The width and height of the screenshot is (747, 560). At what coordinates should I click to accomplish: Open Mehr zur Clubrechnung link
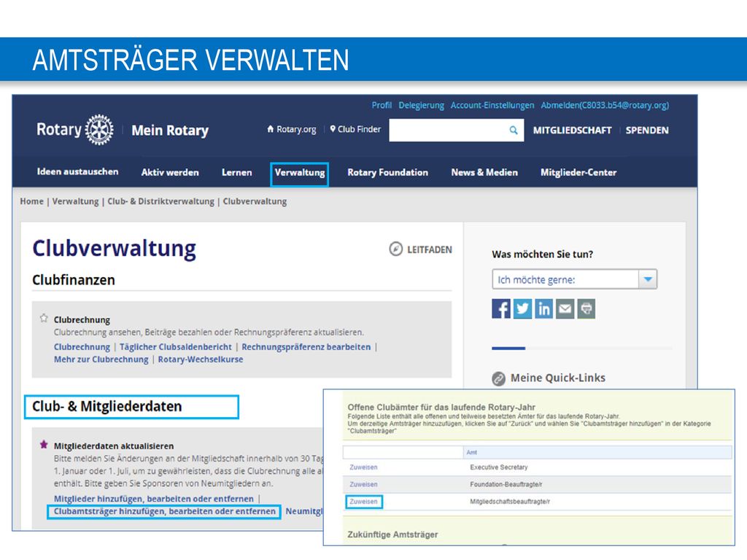pyautogui.click(x=101, y=359)
